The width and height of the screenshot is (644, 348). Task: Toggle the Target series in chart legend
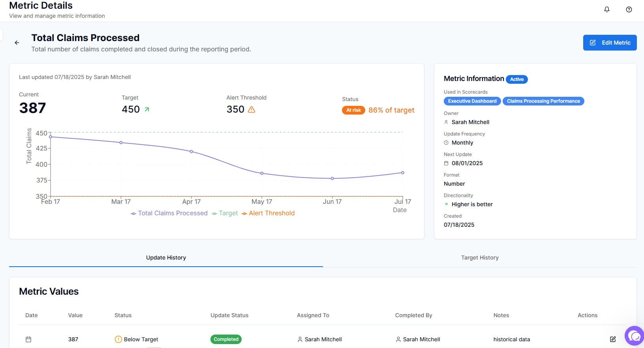[225, 213]
